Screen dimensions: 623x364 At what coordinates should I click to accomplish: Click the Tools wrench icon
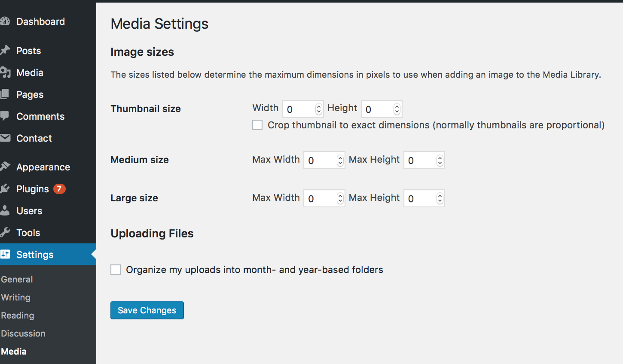(x=5, y=232)
